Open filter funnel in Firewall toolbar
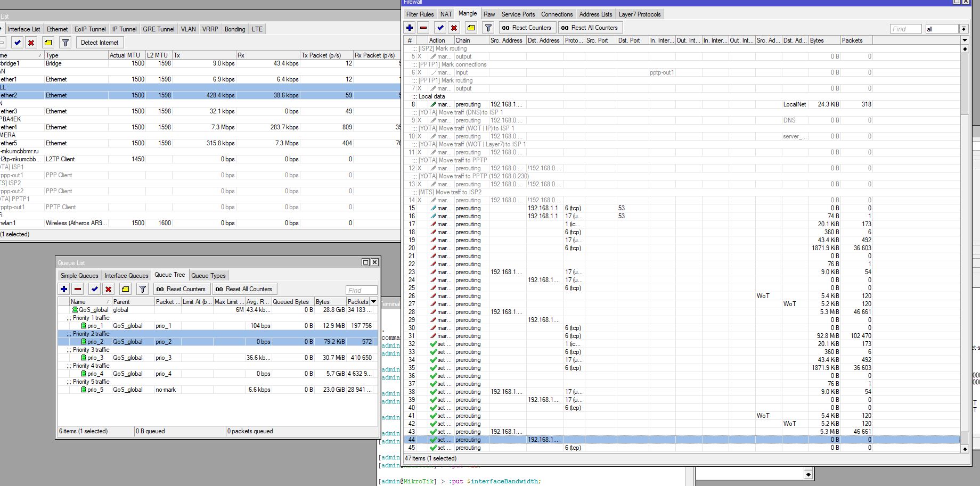The height and width of the screenshot is (486, 980). point(488,28)
